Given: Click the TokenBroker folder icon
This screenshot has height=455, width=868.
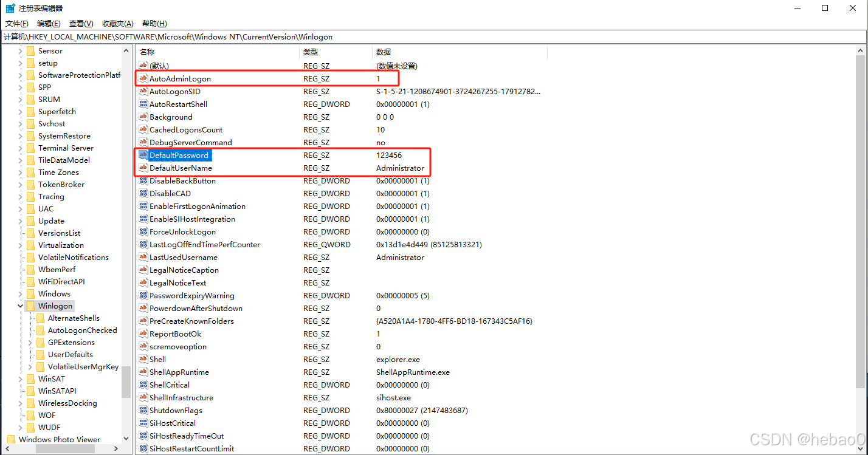Looking at the screenshot, I should coord(30,184).
